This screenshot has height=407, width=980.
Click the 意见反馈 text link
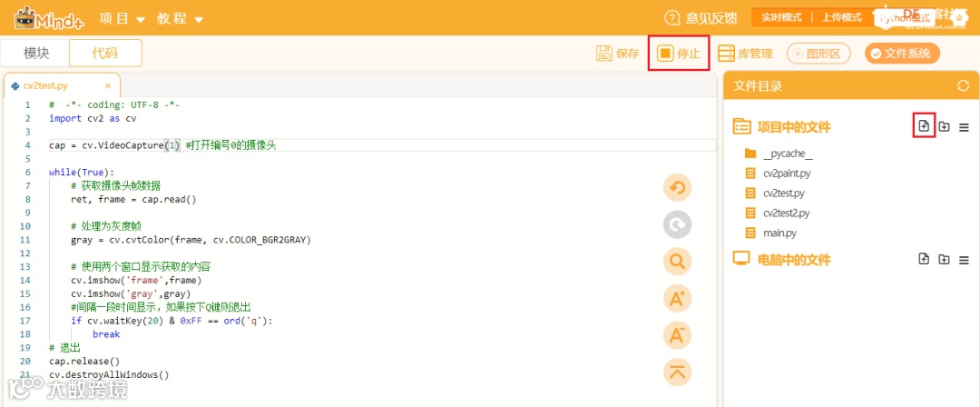(x=711, y=18)
